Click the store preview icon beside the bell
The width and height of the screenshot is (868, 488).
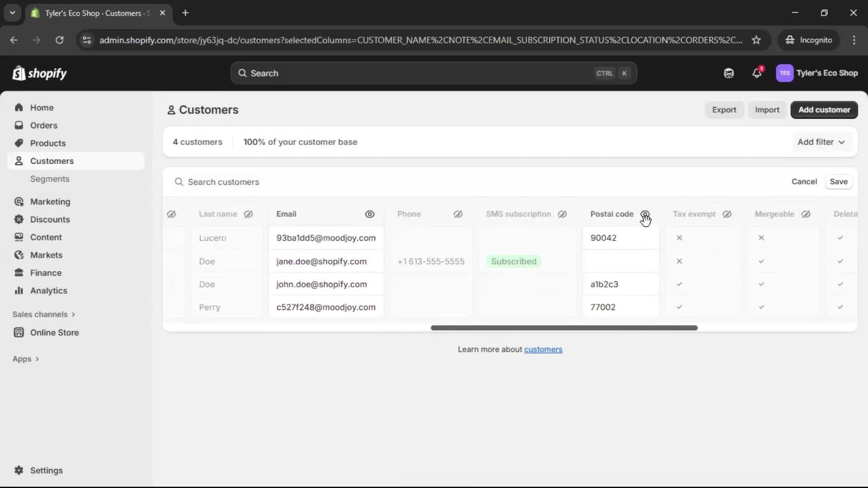[x=729, y=73]
